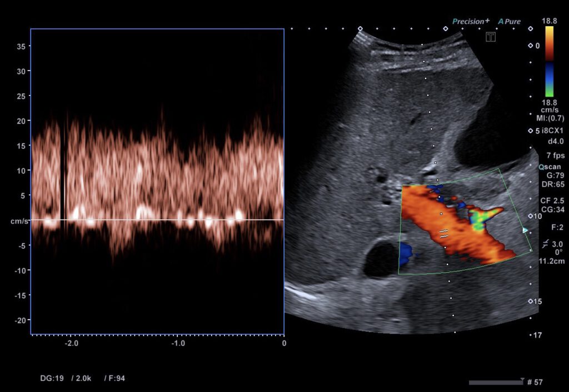Click the 2.0k value in bottom status

83,378
